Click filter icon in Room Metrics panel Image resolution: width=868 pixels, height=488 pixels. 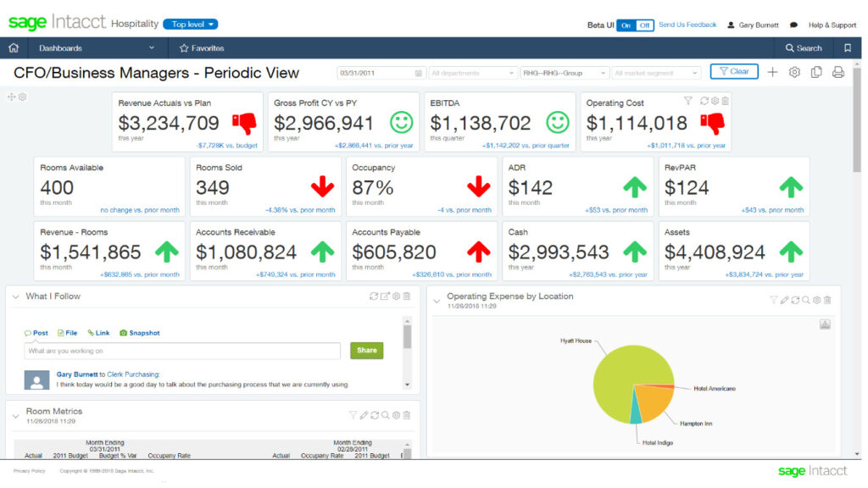coord(353,415)
